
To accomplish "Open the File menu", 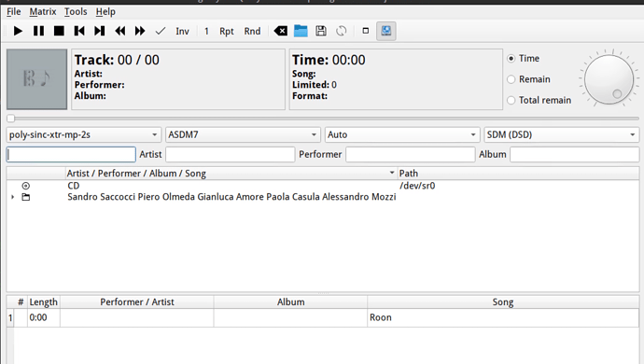I will [14, 11].
